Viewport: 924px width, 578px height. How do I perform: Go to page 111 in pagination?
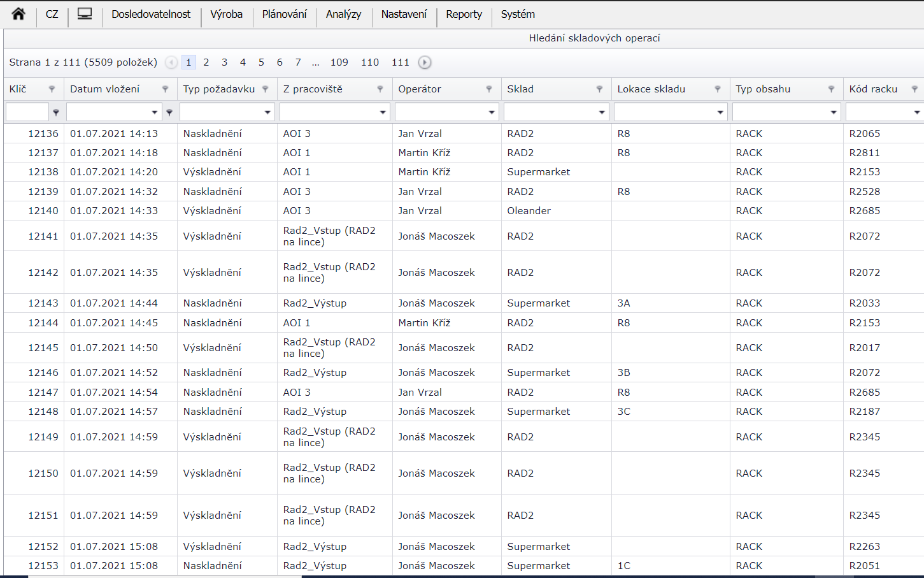click(x=400, y=62)
